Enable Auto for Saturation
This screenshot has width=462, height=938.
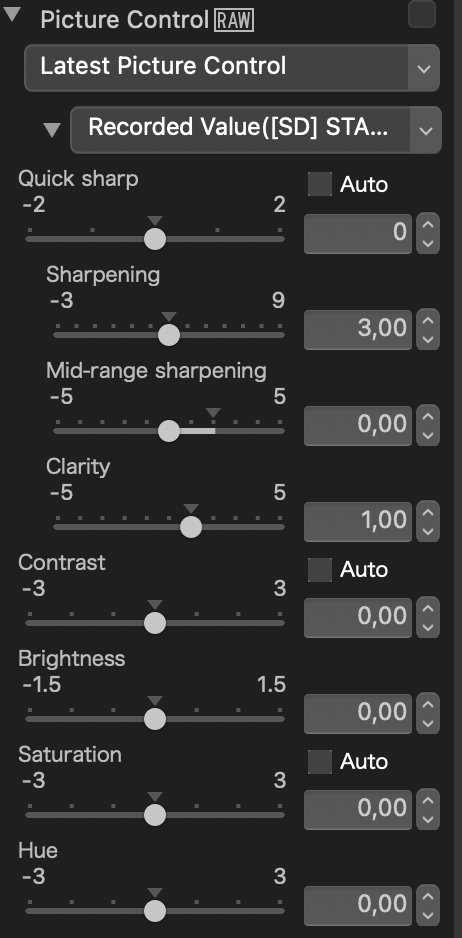click(320, 762)
